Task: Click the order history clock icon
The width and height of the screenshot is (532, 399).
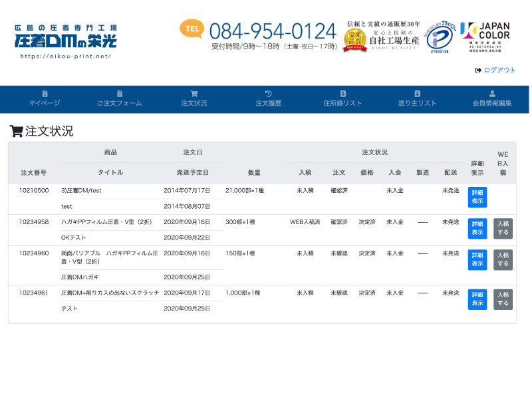Action: click(x=269, y=94)
